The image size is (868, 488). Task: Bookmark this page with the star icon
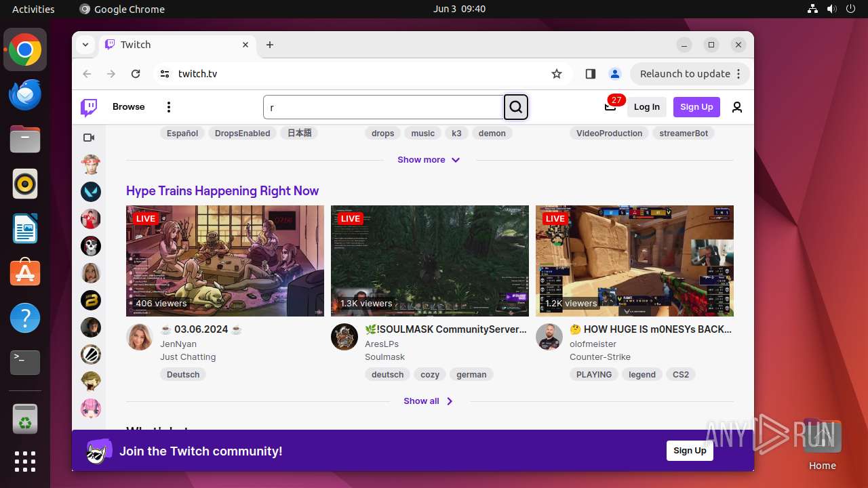(557, 74)
